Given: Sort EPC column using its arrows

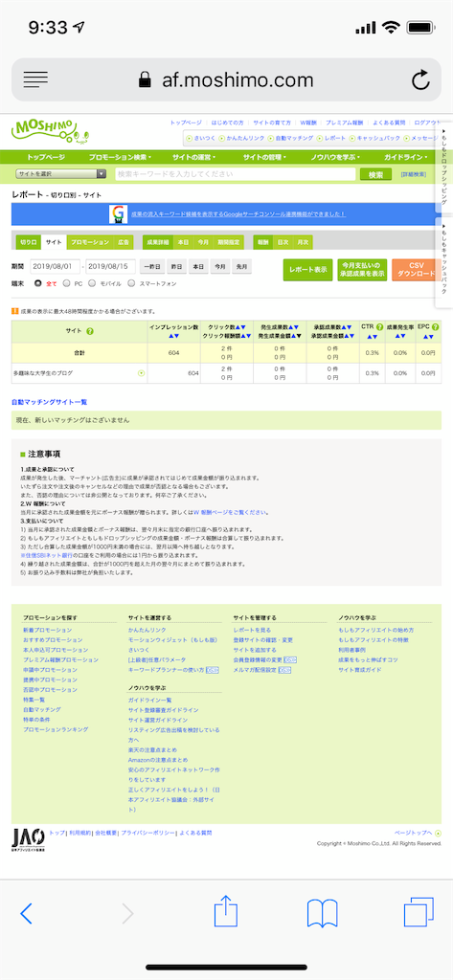Looking at the screenshot, I should pyautogui.click(x=429, y=336).
